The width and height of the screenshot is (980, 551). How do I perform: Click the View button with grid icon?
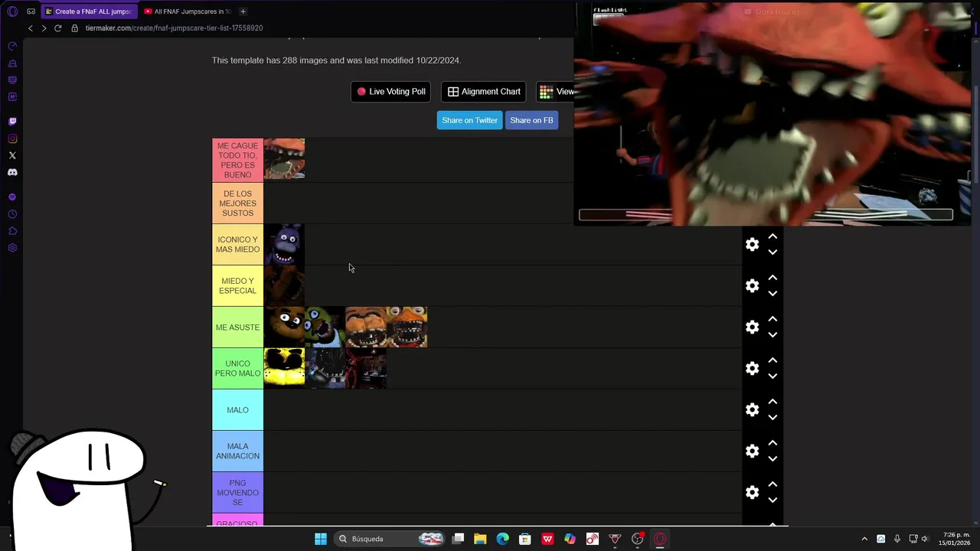(x=556, y=92)
